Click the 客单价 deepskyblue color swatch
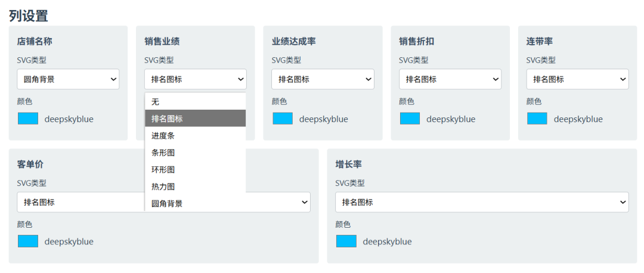Screen dimensions: 644x273 tap(28, 241)
